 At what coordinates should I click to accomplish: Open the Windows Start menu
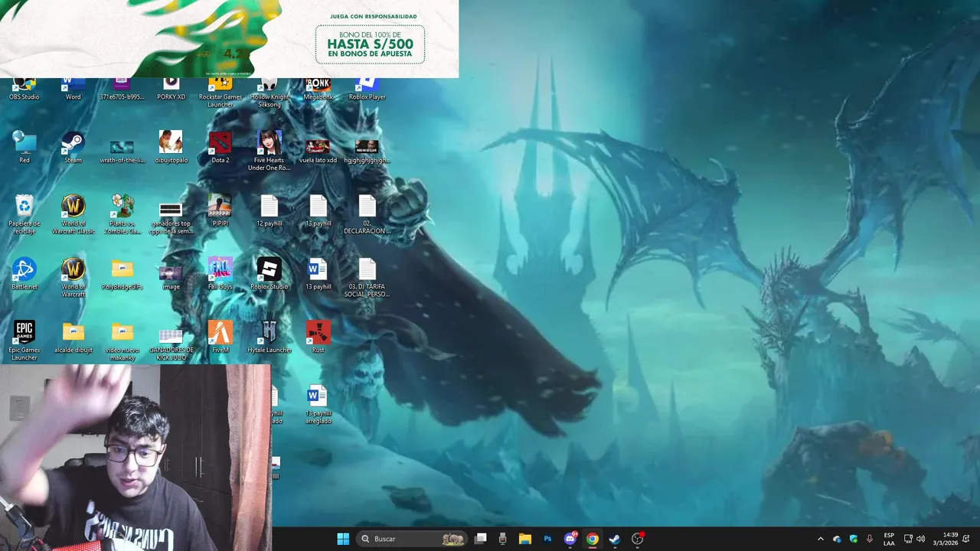[343, 539]
